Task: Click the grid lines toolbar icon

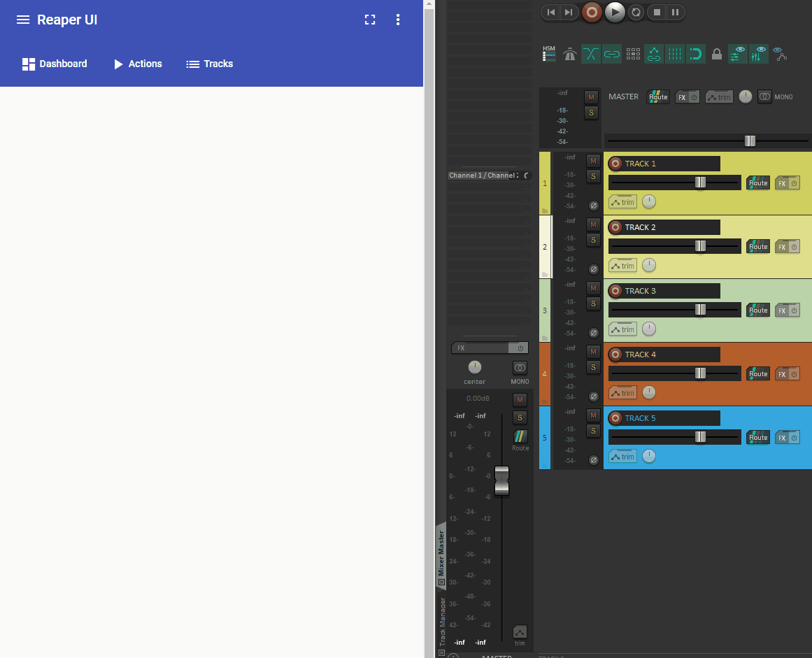Action: click(x=674, y=54)
